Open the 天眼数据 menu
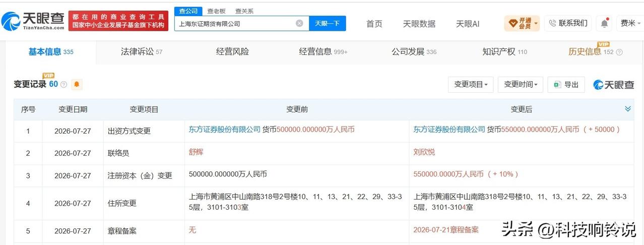644x245 pixels. (x=419, y=24)
